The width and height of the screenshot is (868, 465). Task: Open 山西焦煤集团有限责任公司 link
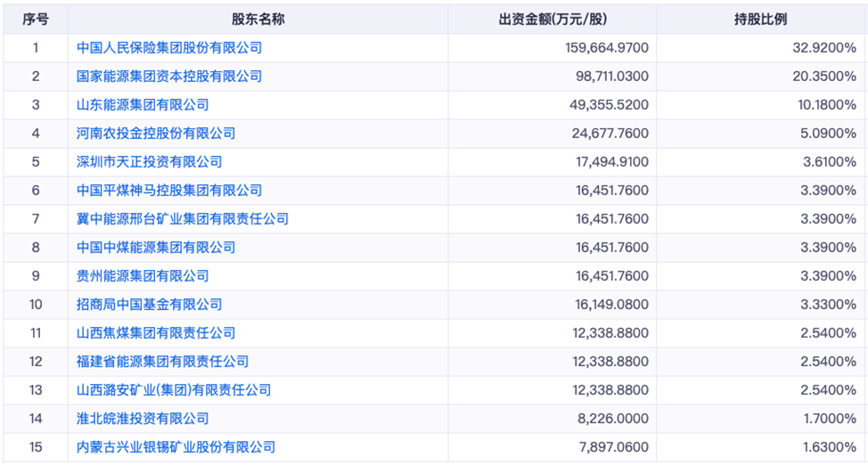156,332
